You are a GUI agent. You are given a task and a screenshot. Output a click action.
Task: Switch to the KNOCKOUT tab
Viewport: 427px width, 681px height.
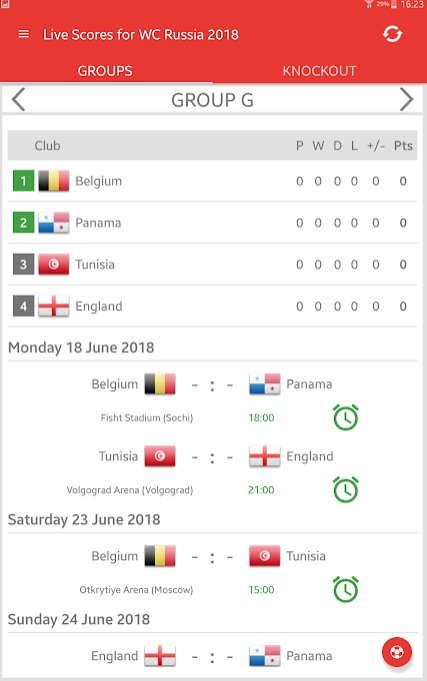pos(319,71)
